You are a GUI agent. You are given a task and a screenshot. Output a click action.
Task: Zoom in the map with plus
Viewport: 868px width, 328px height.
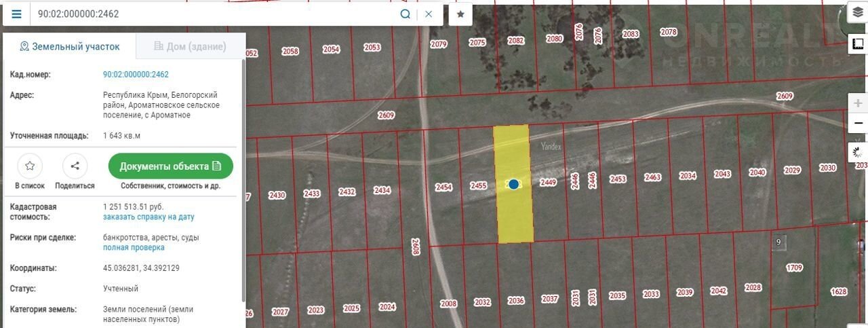(859, 103)
